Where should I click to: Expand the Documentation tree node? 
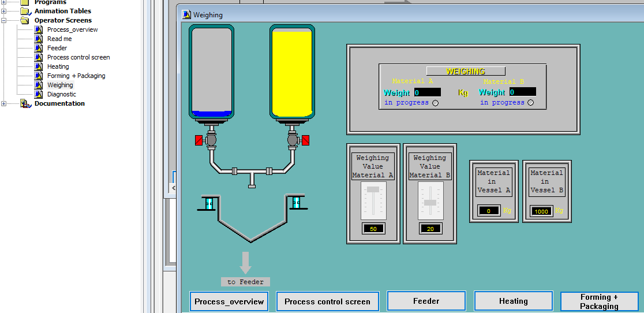tap(4, 103)
